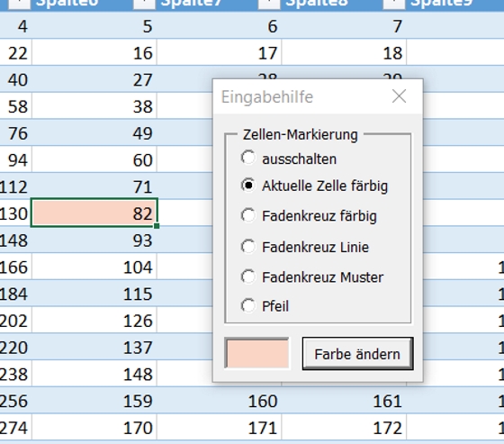504x444 pixels.
Task: Close the Eingabehilfe dialog
Action: click(400, 96)
